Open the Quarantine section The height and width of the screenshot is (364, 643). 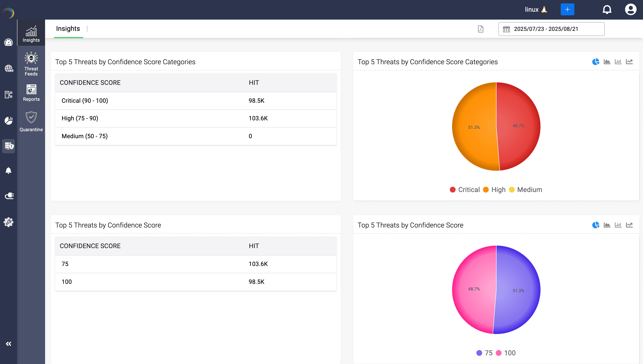coord(31,122)
